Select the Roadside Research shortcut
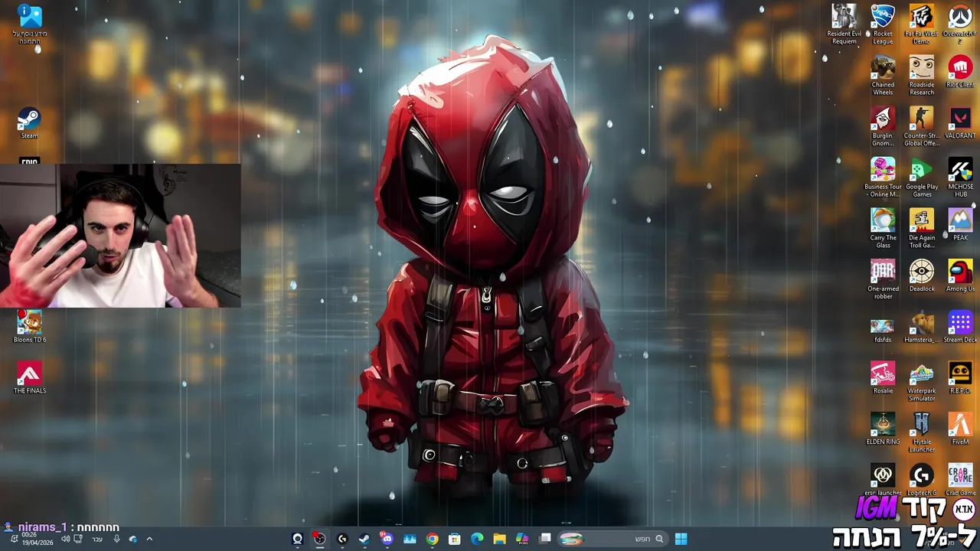The height and width of the screenshot is (551, 980). (x=921, y=75)
